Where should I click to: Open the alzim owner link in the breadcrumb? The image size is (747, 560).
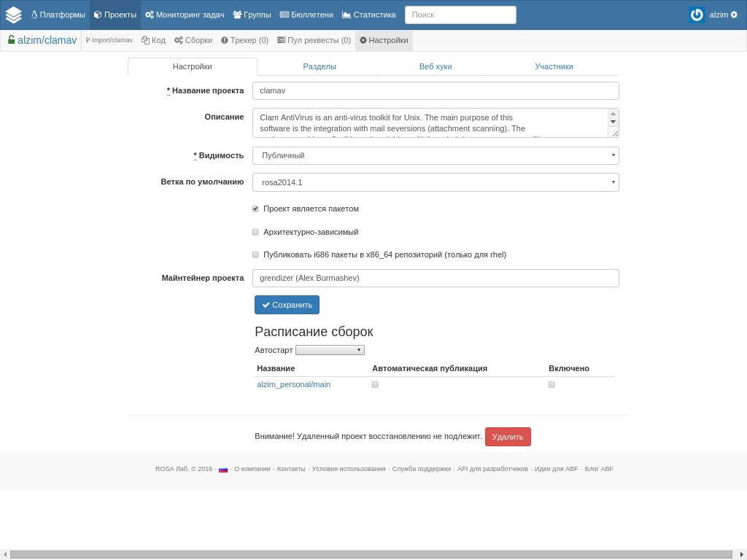(29, 40)
